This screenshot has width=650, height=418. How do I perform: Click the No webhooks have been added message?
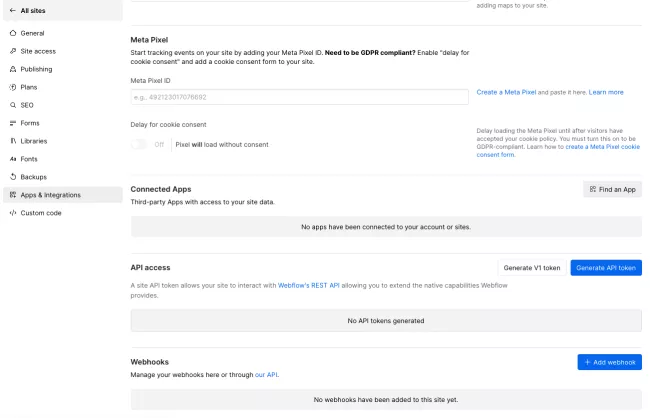coord(386,400)
